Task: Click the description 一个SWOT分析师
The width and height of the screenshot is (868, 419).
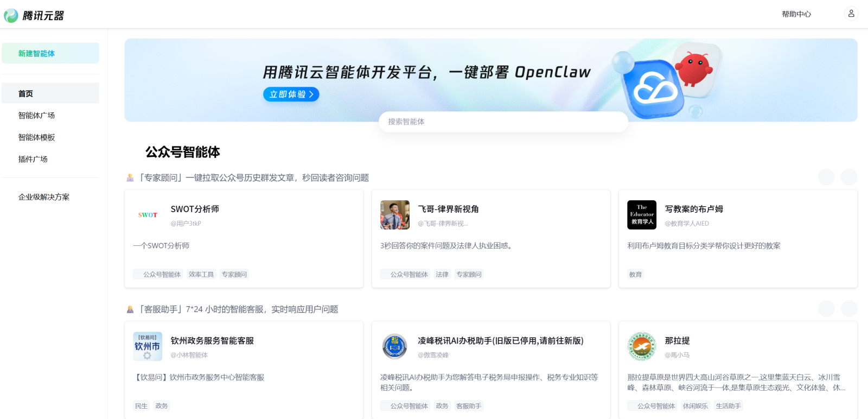Action: coord(162,246)
